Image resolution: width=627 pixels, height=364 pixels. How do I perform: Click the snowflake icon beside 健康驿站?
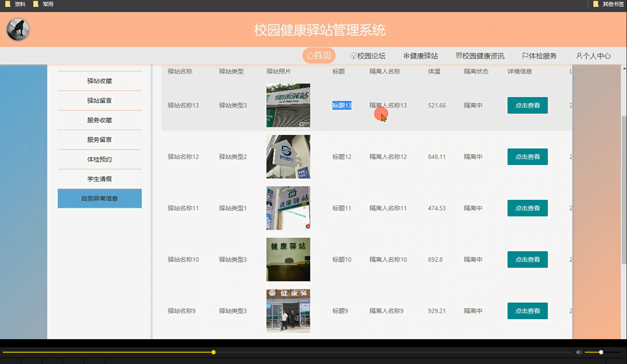coord(406,55)
